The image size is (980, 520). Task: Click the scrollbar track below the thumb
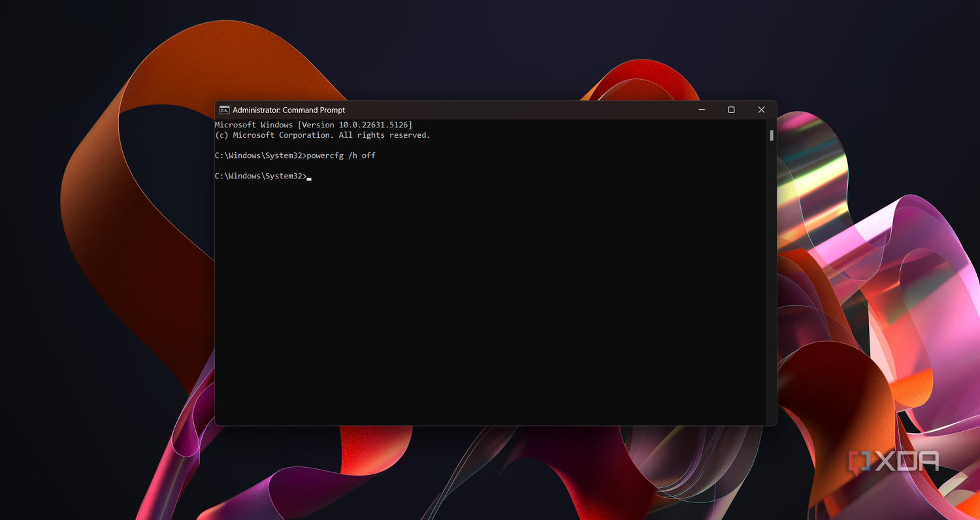coord(772,281)
